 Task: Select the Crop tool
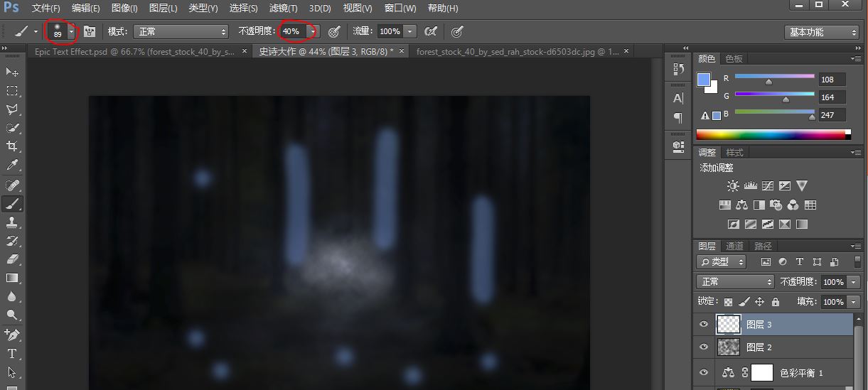pyautogui.click(x=12, y=146)
